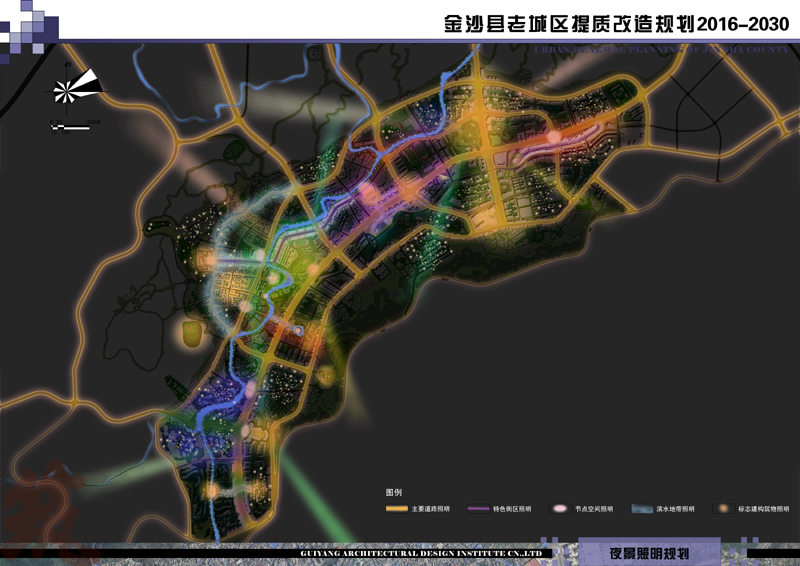Click the orange 标志建构筑物照明 legend symbol
This screenshot has width=800, height=566.
pyautogui.click(x=722, y=509)
